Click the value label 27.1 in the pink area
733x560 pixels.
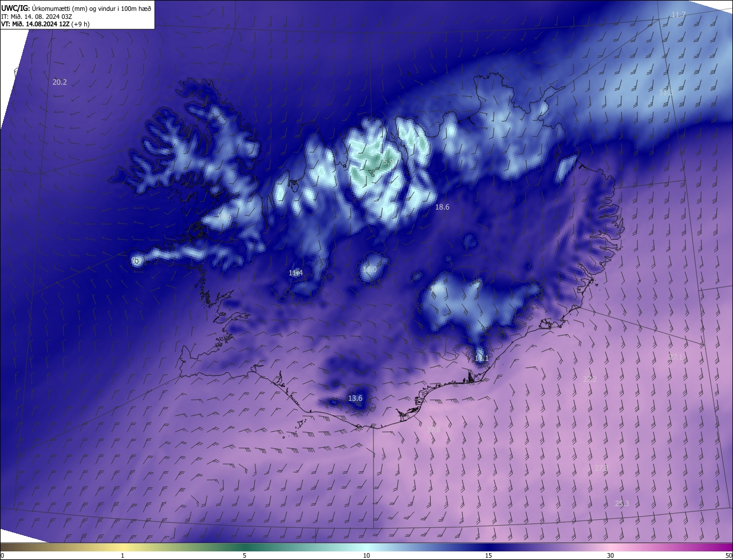pyautogui.click(x=676, y=357)
